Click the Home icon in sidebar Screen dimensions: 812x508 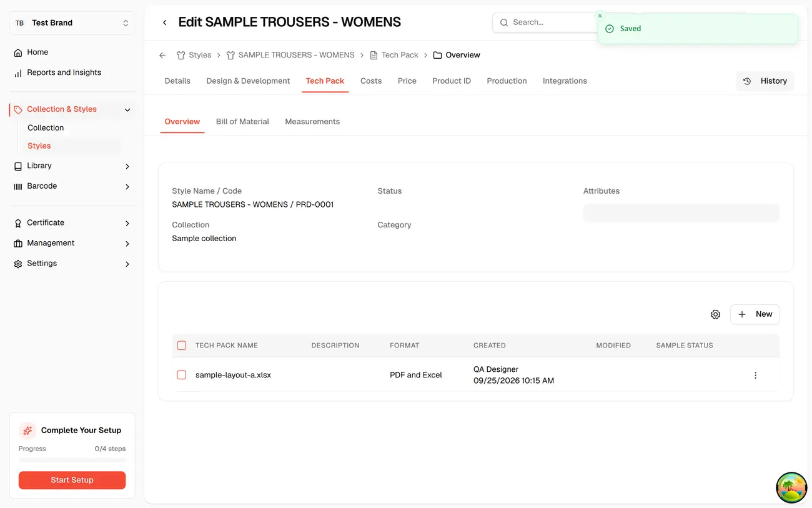(x=18, y=52)
